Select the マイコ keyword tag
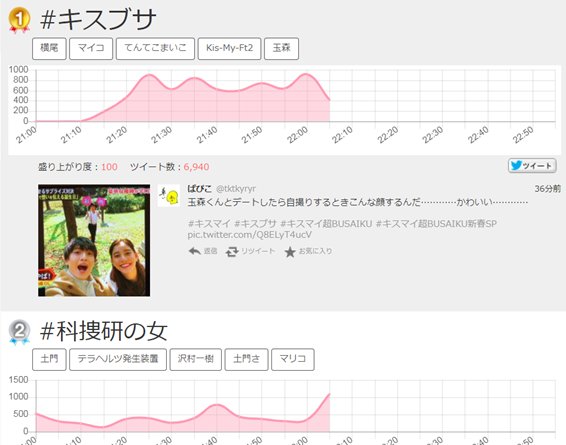566x445 pixels. (91, 48)
